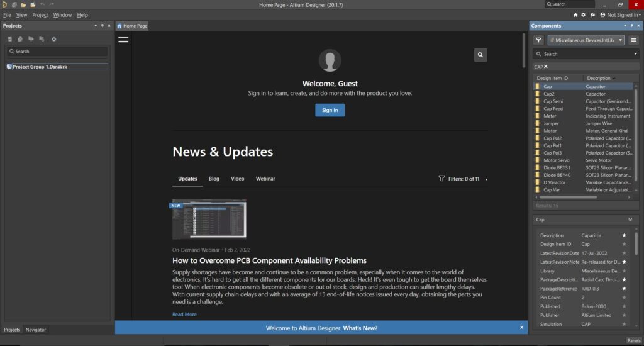Screen dimensions: 644x346
Task: Follow the Read More link
Action: point(184,315)
